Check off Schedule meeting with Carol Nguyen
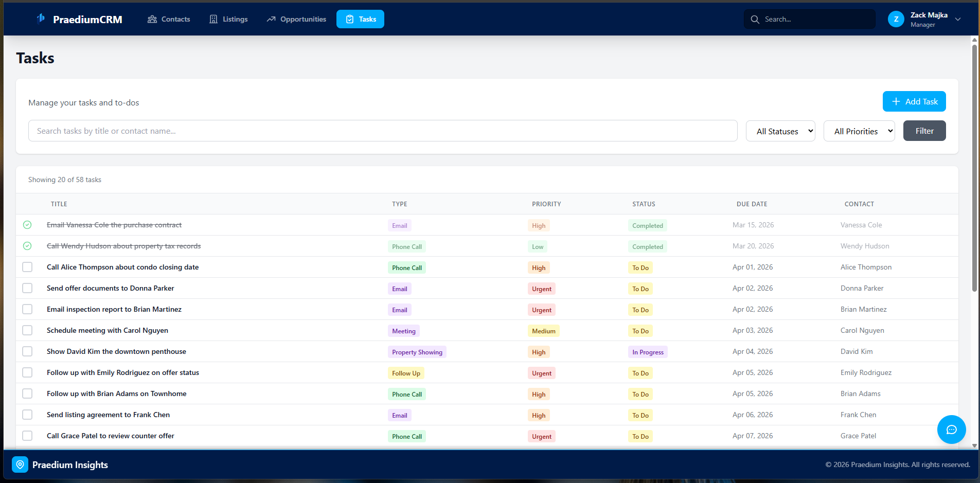The height and width of the screenshot is (483, 980). pos(27,330)
